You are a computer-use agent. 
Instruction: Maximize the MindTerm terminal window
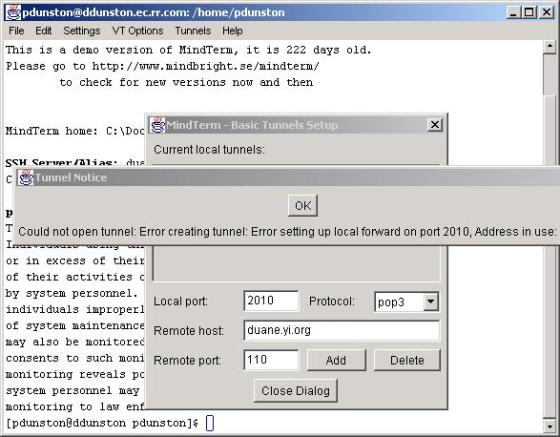530,12
